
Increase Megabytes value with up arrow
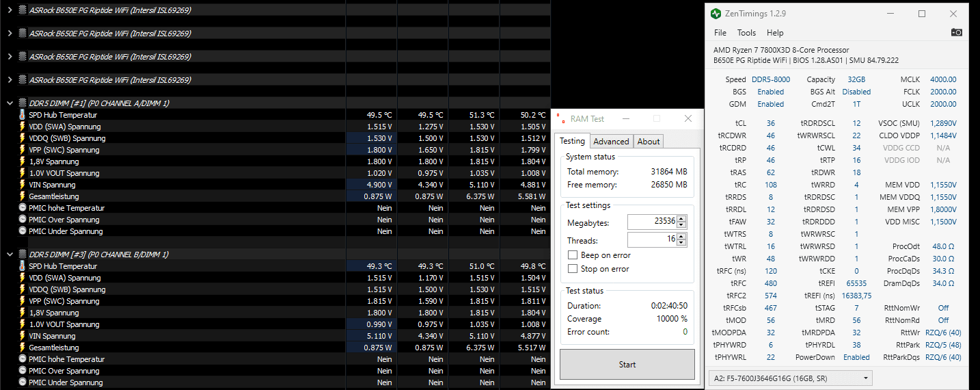681,219
